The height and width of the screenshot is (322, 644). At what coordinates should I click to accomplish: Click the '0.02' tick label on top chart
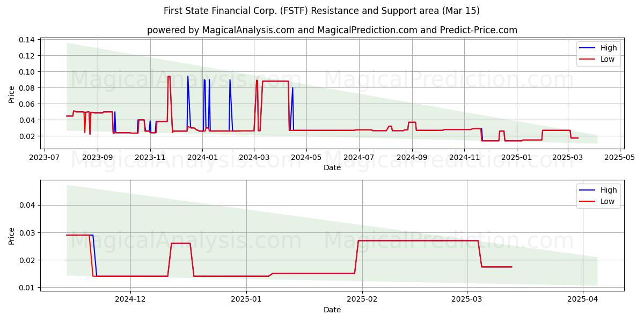click(x=27, y=136)
